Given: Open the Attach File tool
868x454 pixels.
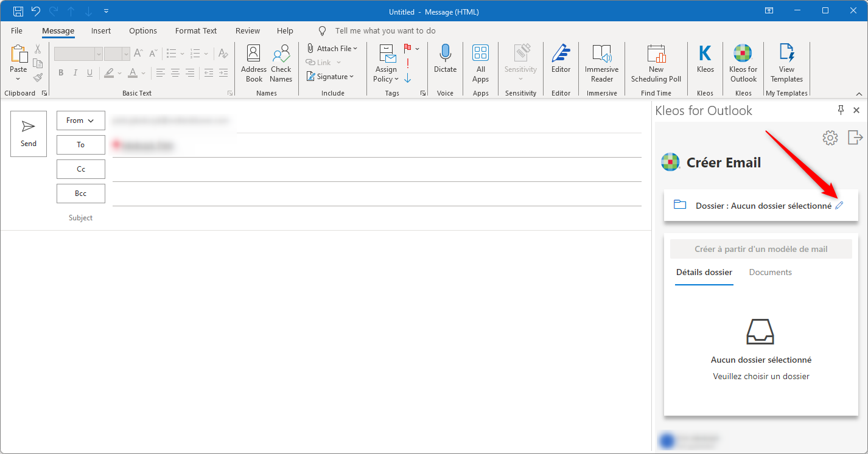Looking at the screenshot, I should coord(332,48).
